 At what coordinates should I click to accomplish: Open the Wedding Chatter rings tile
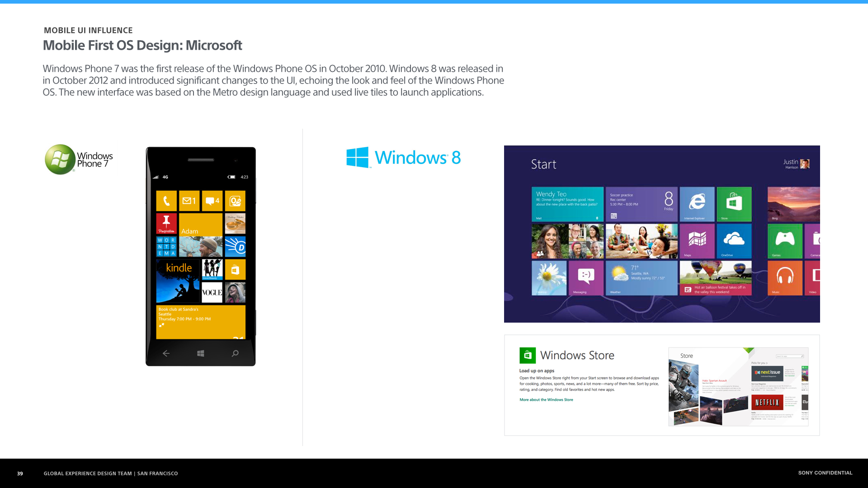click(235, 224)
